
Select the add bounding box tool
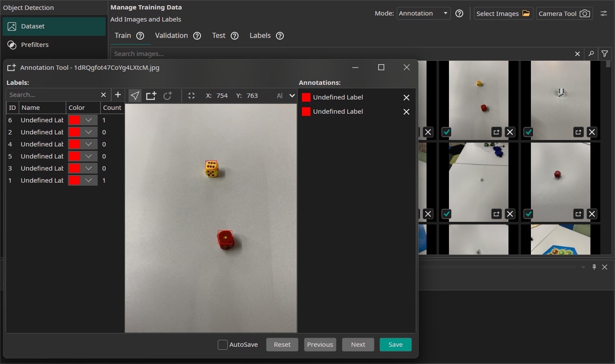pos(151,96)
